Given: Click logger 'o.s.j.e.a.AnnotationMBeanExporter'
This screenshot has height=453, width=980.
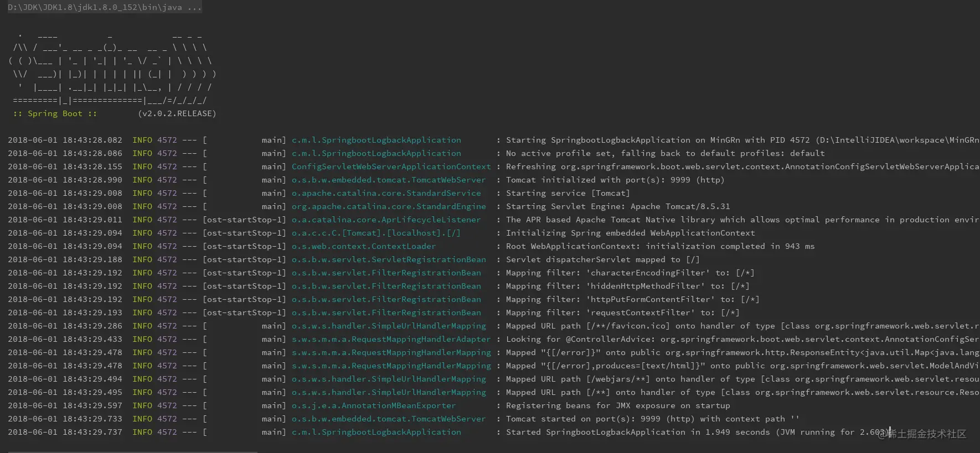Looking at the screenshot, I should [x=374, y=405].
